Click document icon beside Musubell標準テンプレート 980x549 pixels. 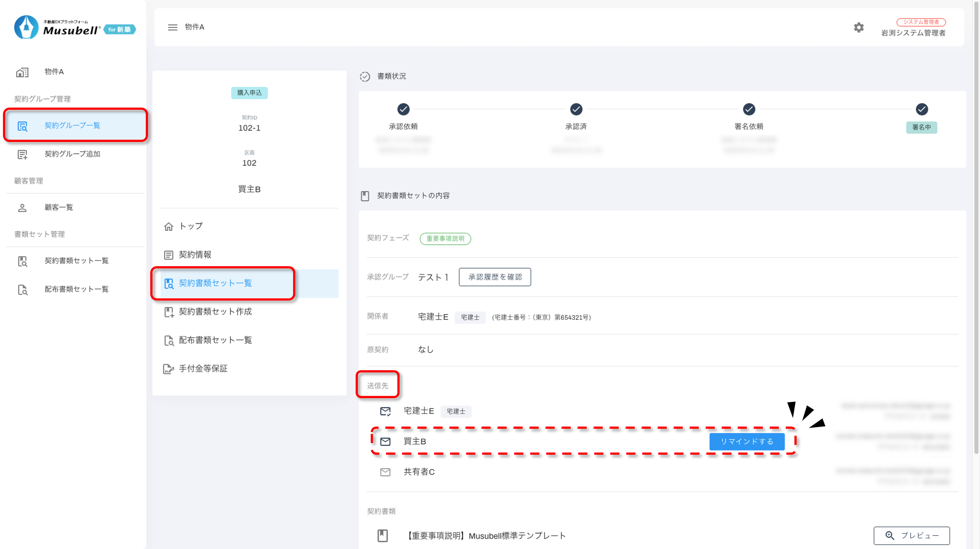click(x=382, y=535)
